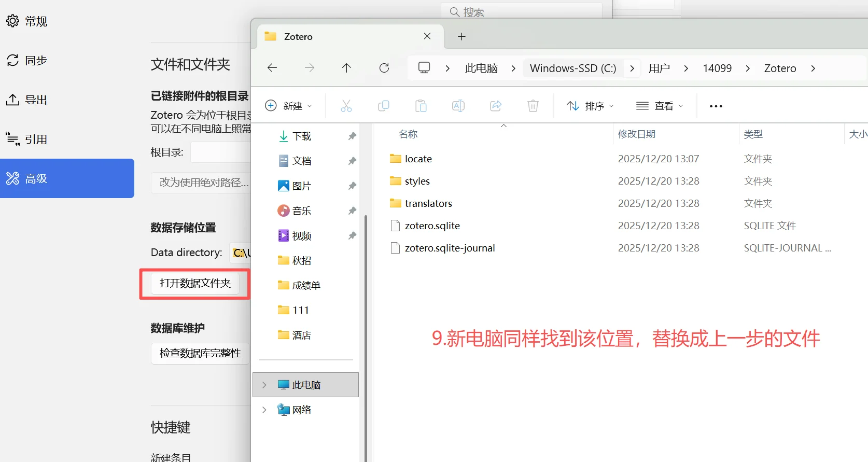Viewport: 868px width, 462px height.
Task: Go forward in File Explorer
Action: (310, 68)
